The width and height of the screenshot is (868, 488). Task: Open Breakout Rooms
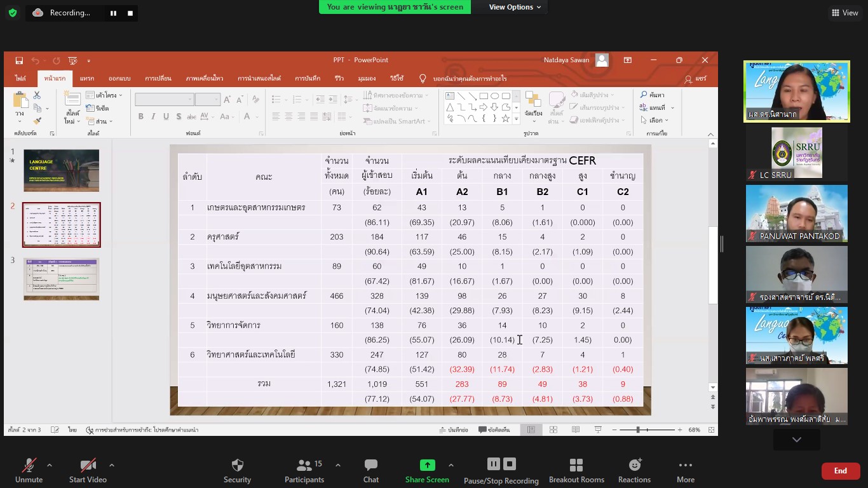[576, 465]
